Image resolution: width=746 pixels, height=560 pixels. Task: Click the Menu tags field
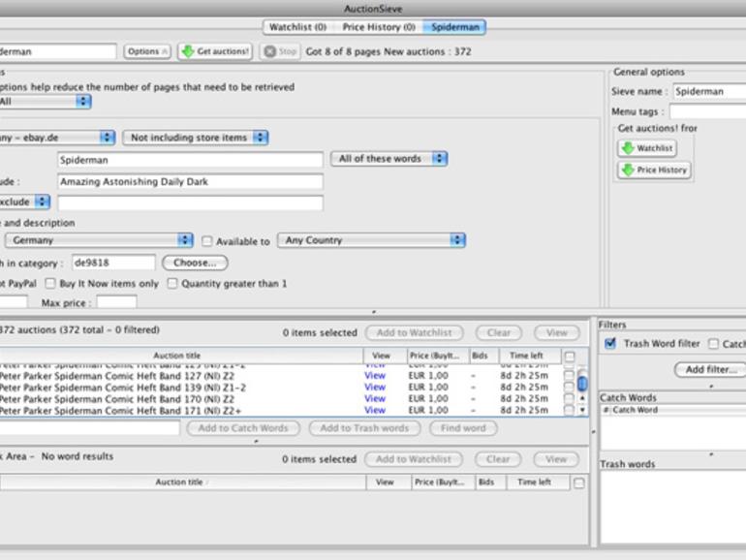[707, 111]
